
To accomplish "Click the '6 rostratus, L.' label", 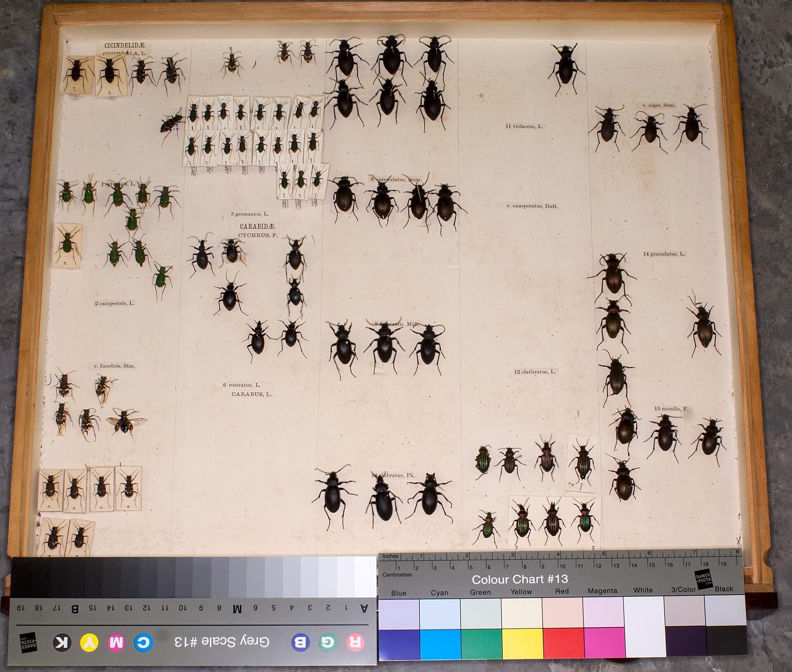I will tap(242, 385).
